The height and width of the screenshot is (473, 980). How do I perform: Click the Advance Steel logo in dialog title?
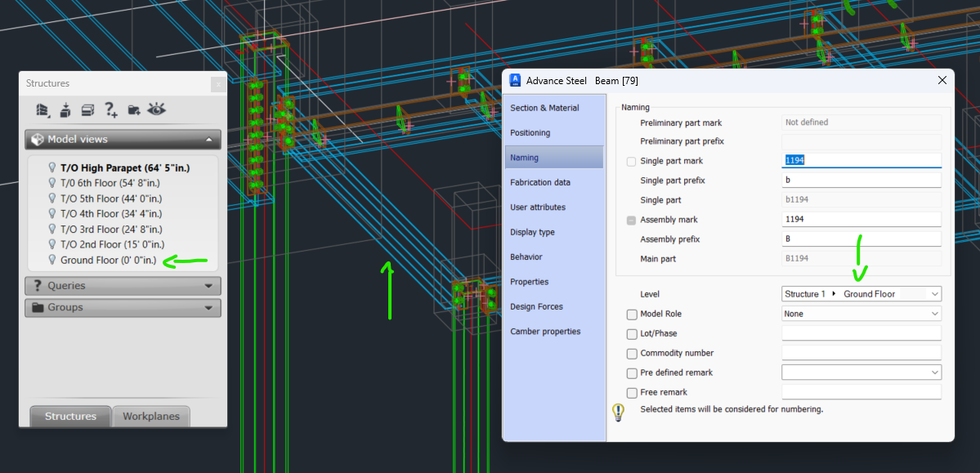pos(515,79)
